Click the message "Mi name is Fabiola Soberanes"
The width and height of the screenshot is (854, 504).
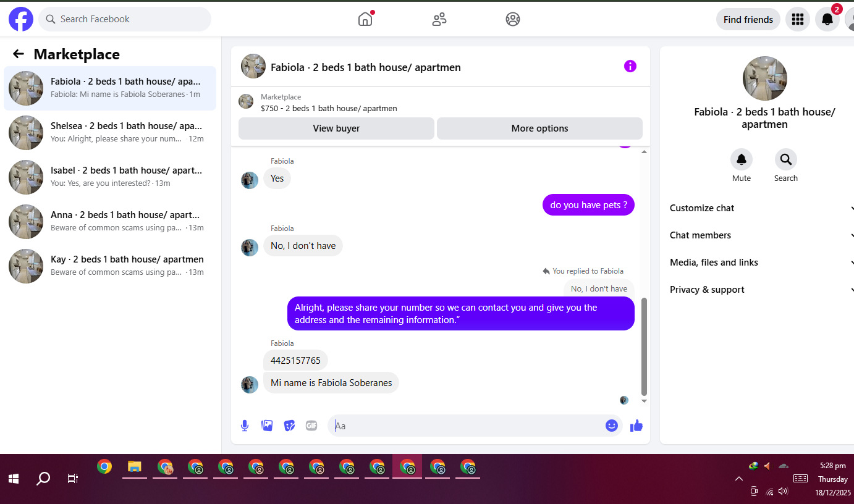coord(331,383)
